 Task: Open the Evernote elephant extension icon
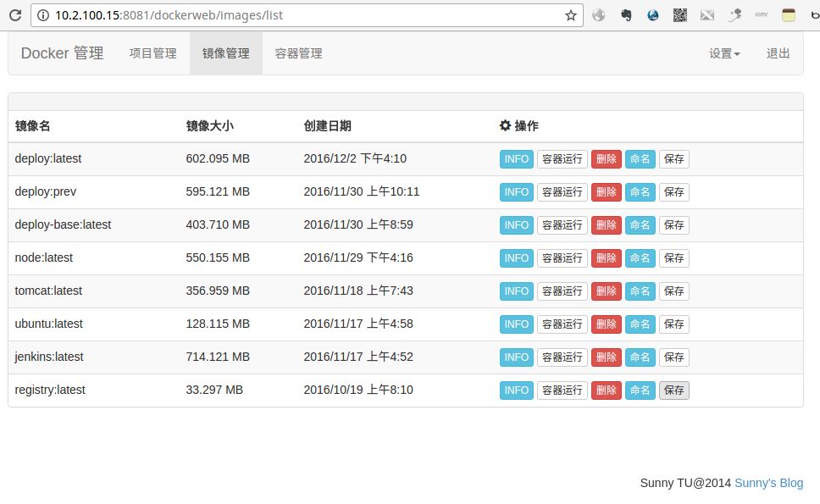pos(626,15)
